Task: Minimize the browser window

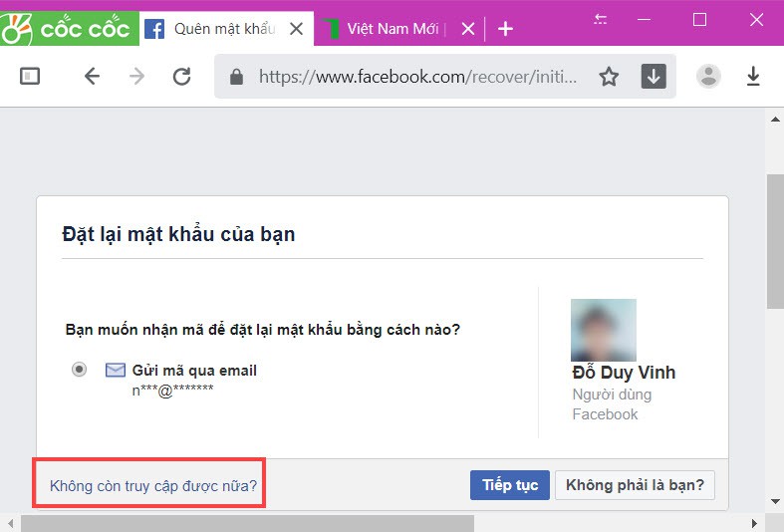Action: (644, 20)
